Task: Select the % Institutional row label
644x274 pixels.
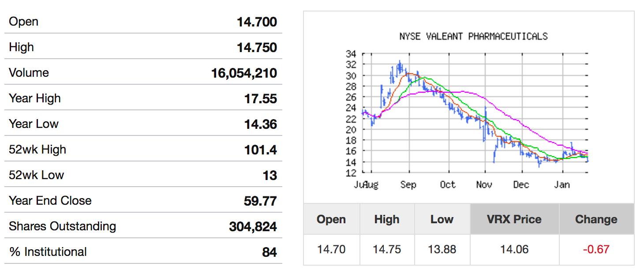Action: coord(48,252)
